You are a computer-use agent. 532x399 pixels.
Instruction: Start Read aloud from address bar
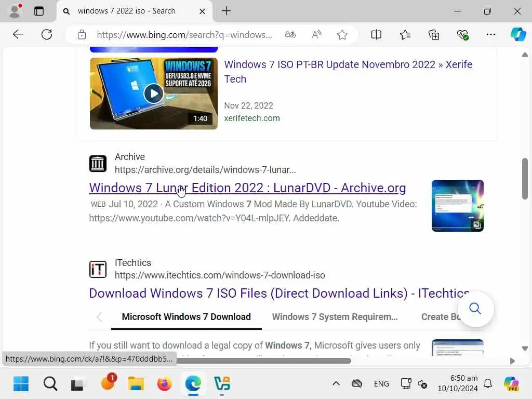[x=316, y=35]
